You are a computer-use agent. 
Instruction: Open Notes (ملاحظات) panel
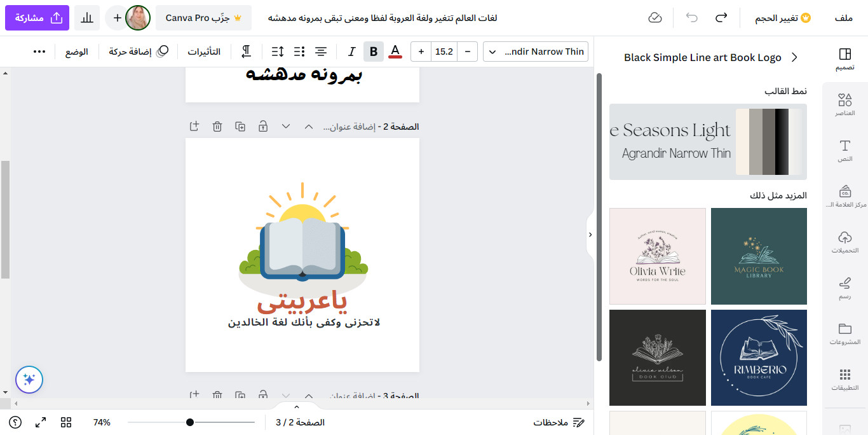pyautogui.click(x=559, y=422)
